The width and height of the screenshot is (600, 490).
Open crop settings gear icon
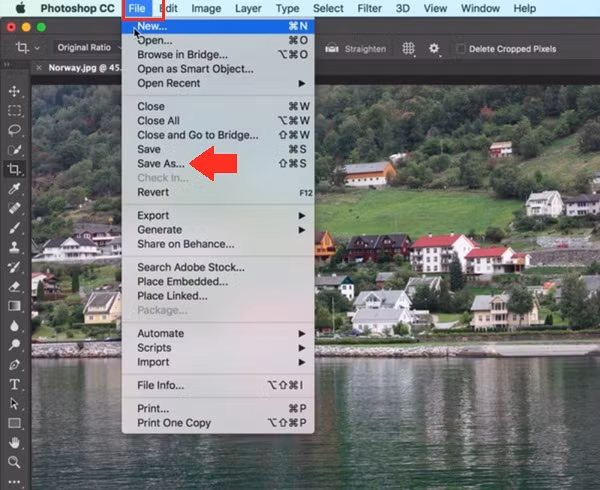click(434, 47)
